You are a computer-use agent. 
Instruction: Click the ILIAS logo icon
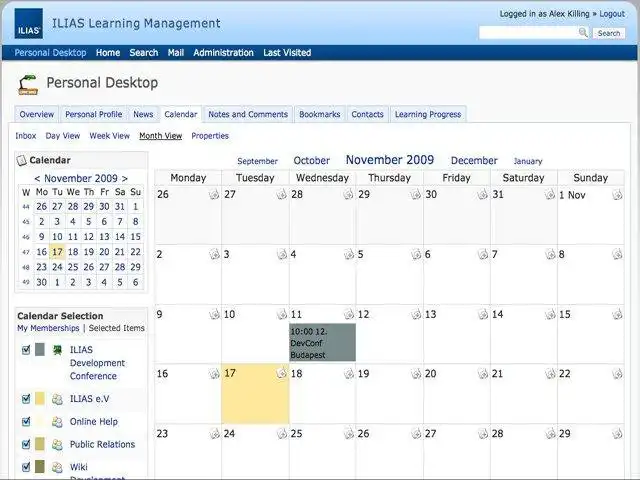(29, 24)
